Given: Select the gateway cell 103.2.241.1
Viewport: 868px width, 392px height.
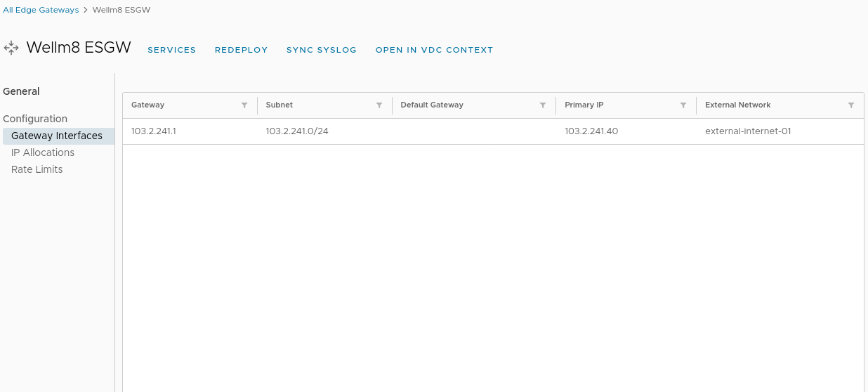Looking at the screenshot, I should [x=154, y=131].
